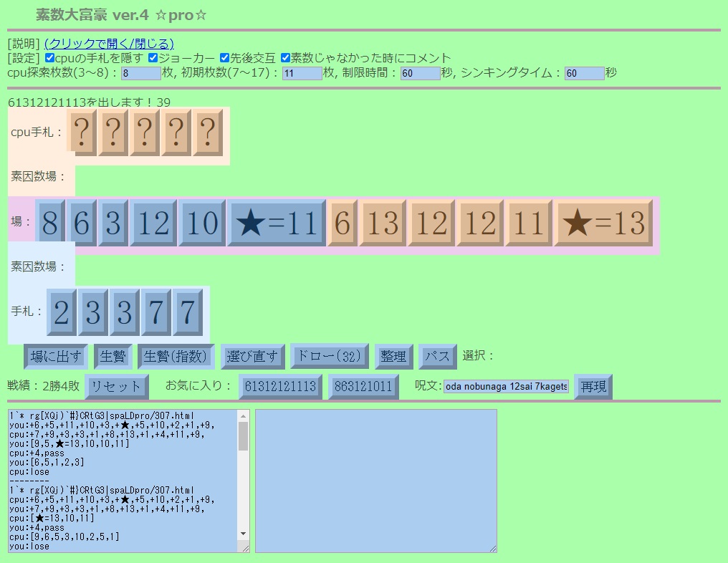
Task: Click the 整理 sort button
Action: coord(393,357)
